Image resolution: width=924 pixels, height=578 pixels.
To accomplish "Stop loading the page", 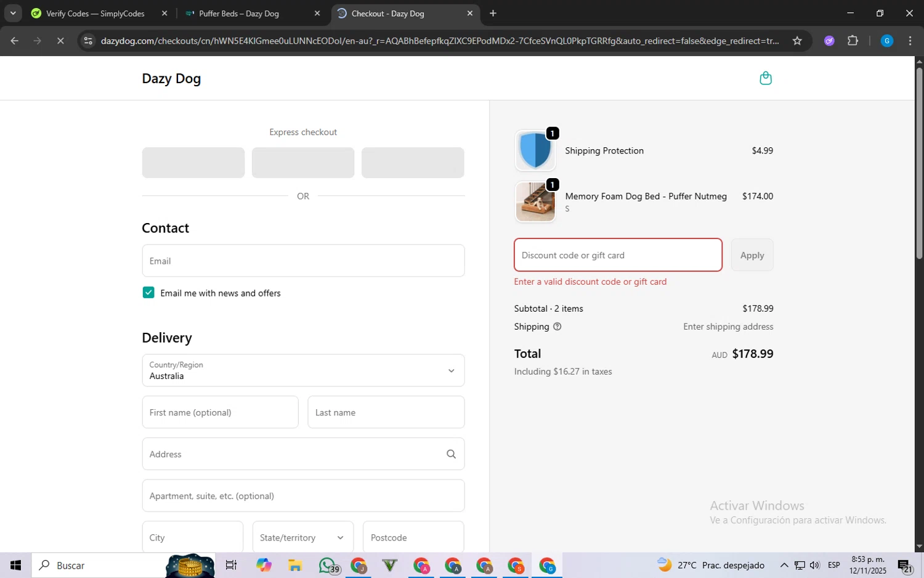I will click(60, 41).
